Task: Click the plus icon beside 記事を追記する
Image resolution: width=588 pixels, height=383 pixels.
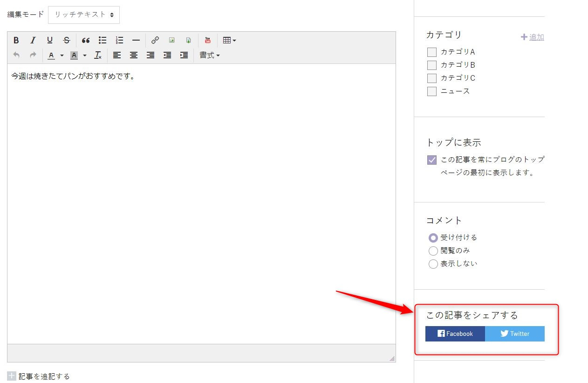Action: point(12,376)
